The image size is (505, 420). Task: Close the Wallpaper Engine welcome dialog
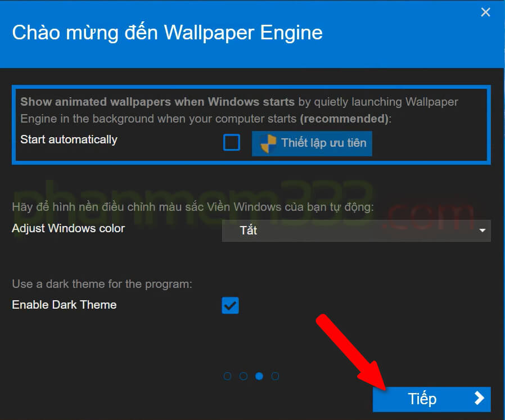point(485,12)
